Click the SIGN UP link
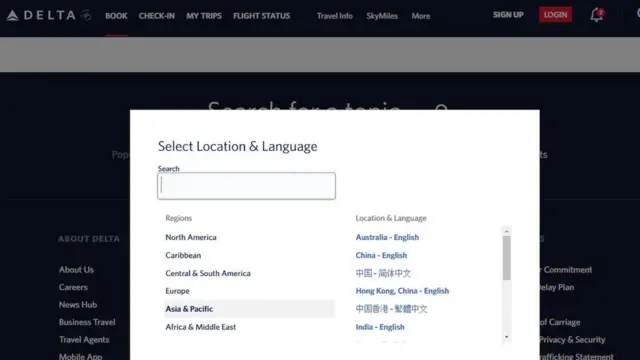640x360 pixels. click(508, 15)
